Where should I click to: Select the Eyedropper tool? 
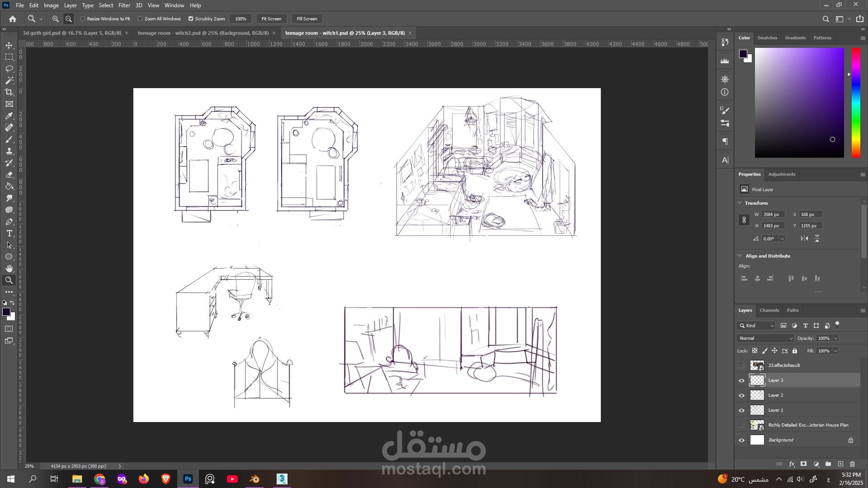[x=9, y=116]
